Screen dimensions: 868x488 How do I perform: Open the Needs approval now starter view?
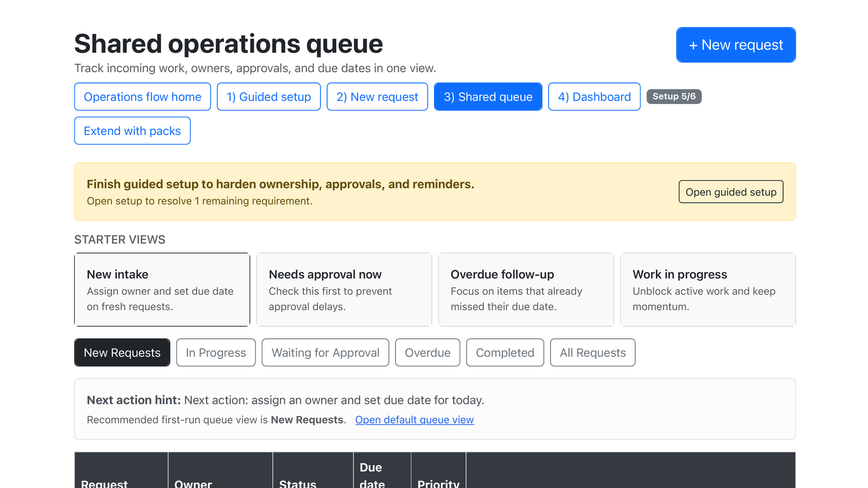click(344, 290)
